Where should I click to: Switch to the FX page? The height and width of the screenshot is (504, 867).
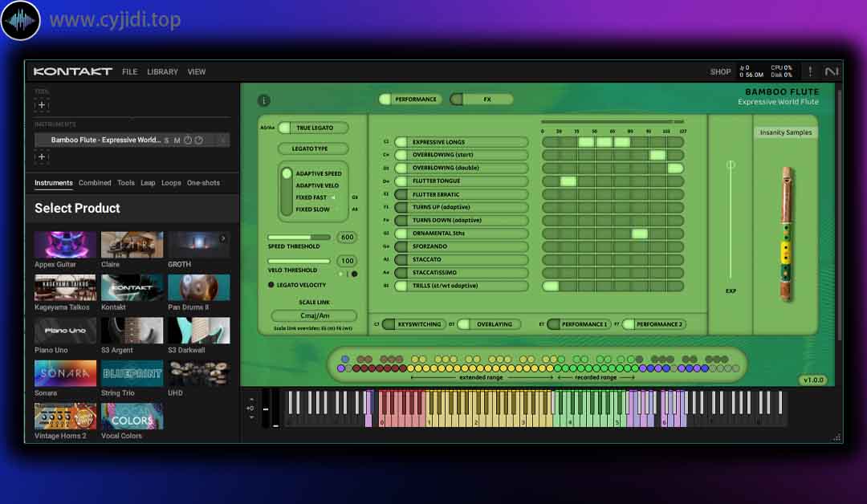point(482,100)
